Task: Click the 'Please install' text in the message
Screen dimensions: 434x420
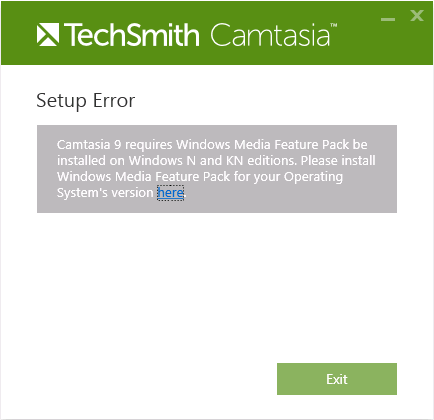Action: [x=338, y=161]
